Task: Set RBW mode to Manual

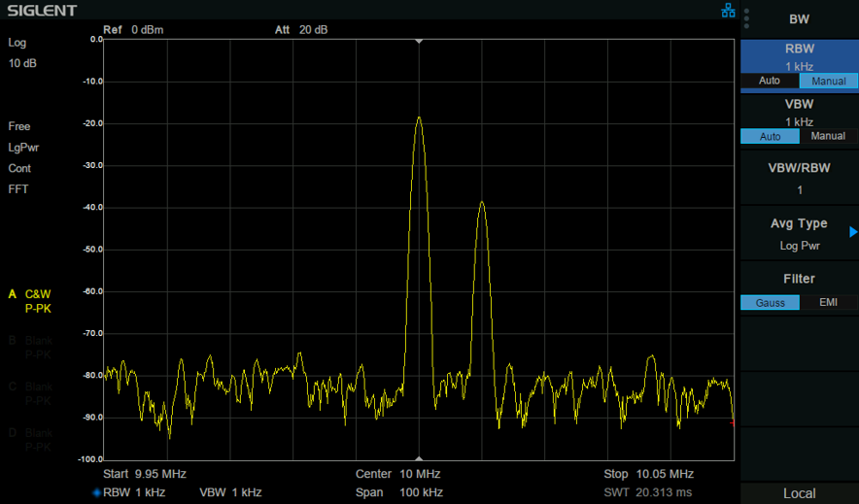Action: [828, 81]
